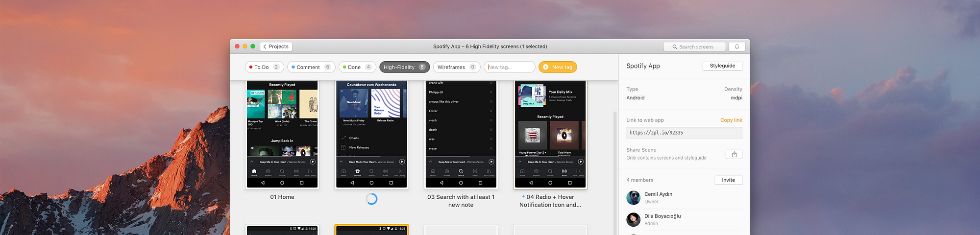
Task: Click the Android type value
Action: [636, 98]
